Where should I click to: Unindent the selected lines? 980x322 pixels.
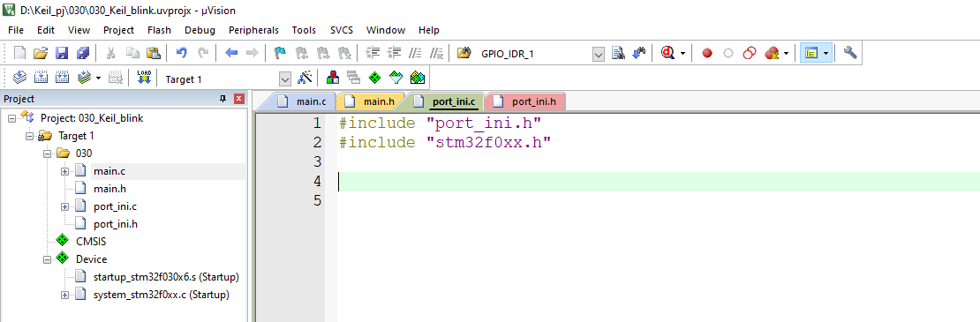395,53
